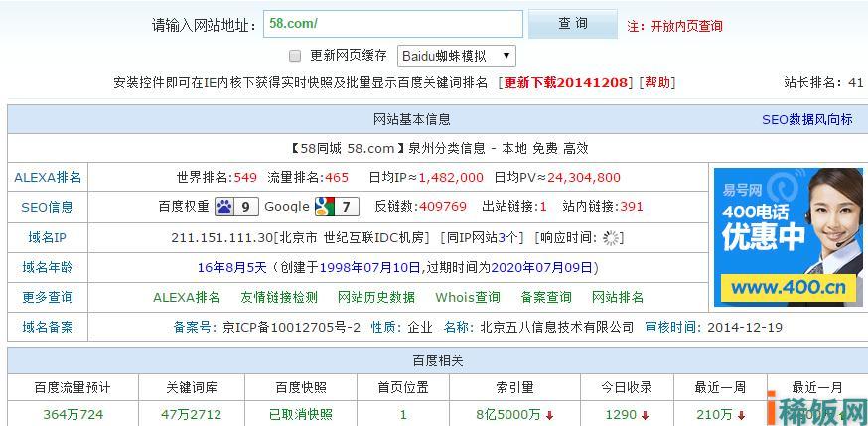
Task: Open 友情链接检测 link
Action: point(279,297)
